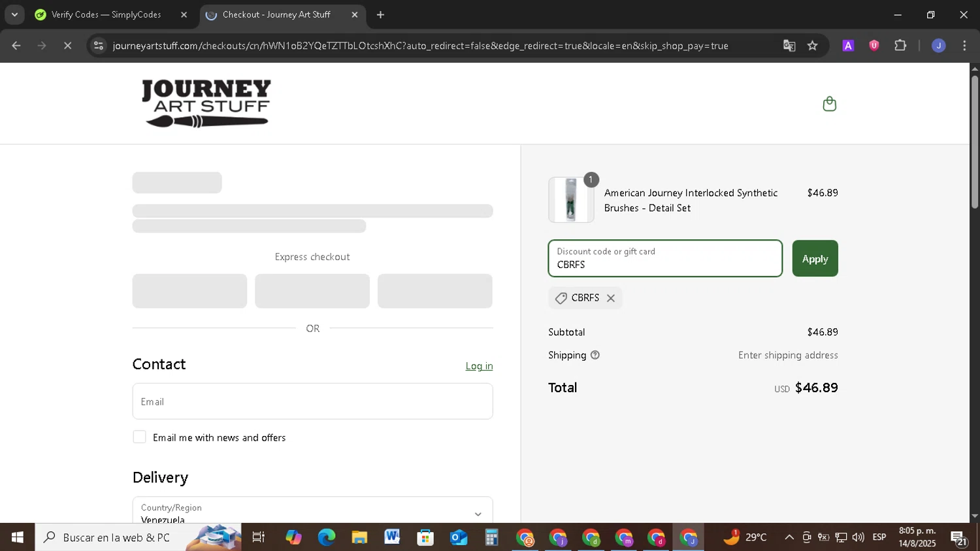980x551 pixels.
Task: Open the uBlock shield extension icon
Action: coord(874,46)
